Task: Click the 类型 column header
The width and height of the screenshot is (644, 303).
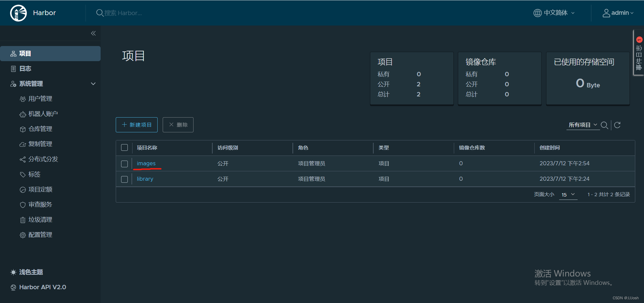Action: click(384, 147)
